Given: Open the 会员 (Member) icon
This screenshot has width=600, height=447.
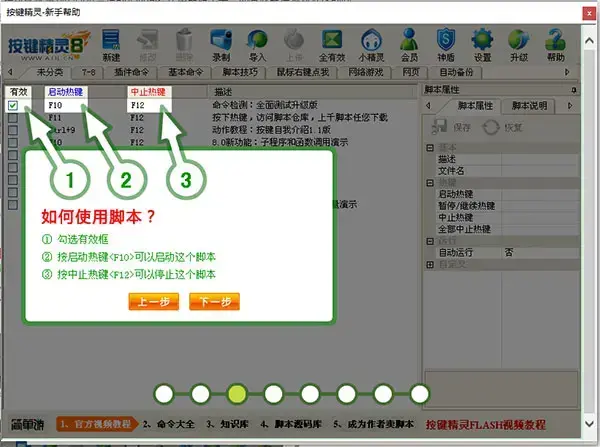Looking at the screenshot, I should coord(409,45).
